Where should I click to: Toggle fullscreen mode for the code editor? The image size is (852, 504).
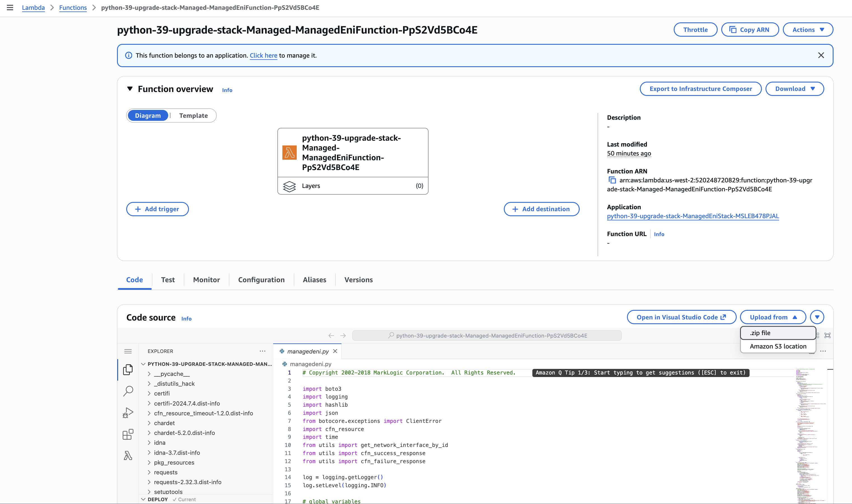click(x=828, y=335)
